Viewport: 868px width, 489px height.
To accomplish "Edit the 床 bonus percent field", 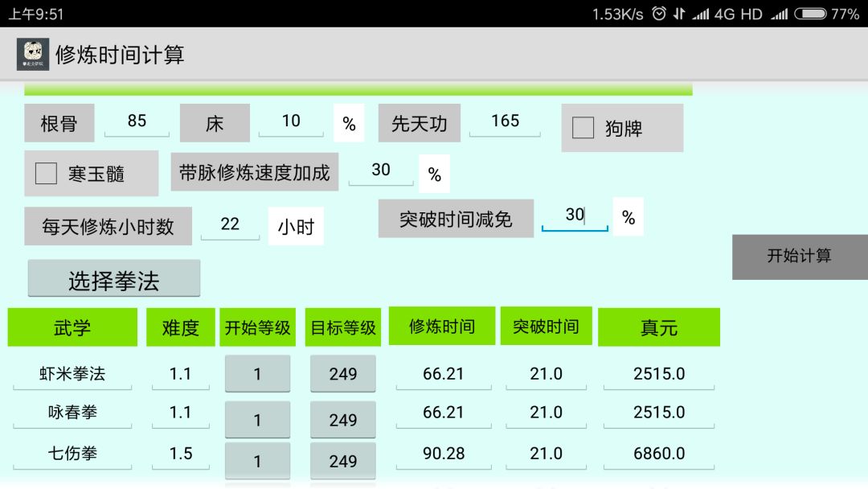I will click(291, 121).
